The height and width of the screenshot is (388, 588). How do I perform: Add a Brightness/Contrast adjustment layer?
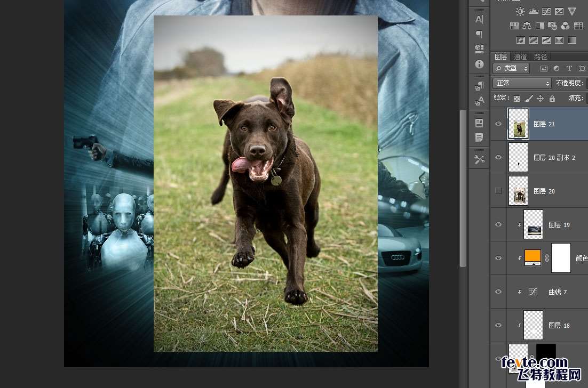[520, 12]
